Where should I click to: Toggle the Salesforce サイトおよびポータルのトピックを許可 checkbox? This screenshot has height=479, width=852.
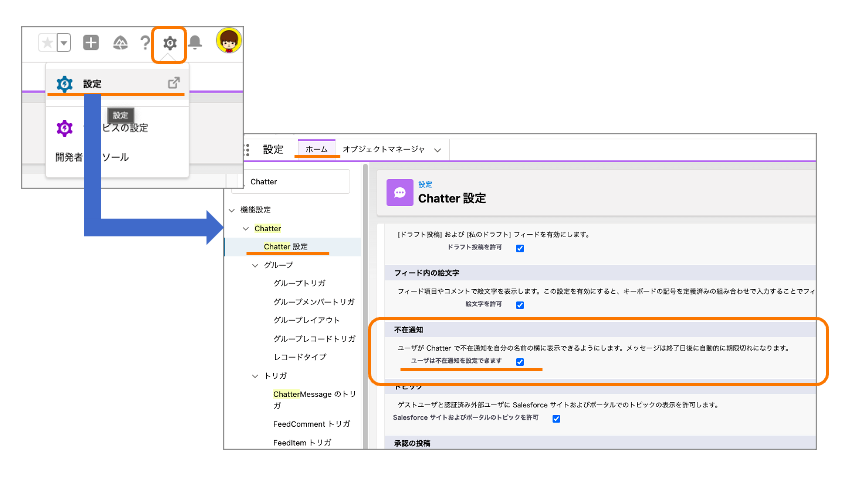556,419
